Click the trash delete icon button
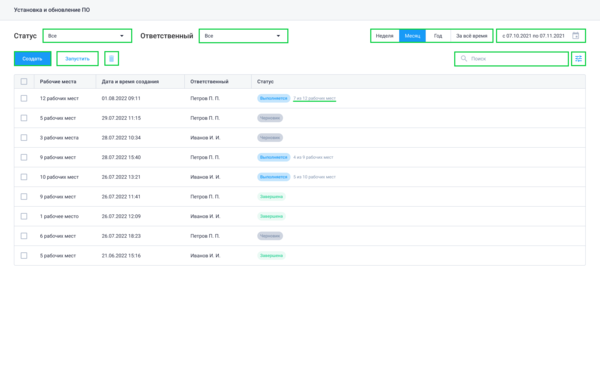Image resolution: width=600 pixels, height=386 pixels. coord(111,59)
